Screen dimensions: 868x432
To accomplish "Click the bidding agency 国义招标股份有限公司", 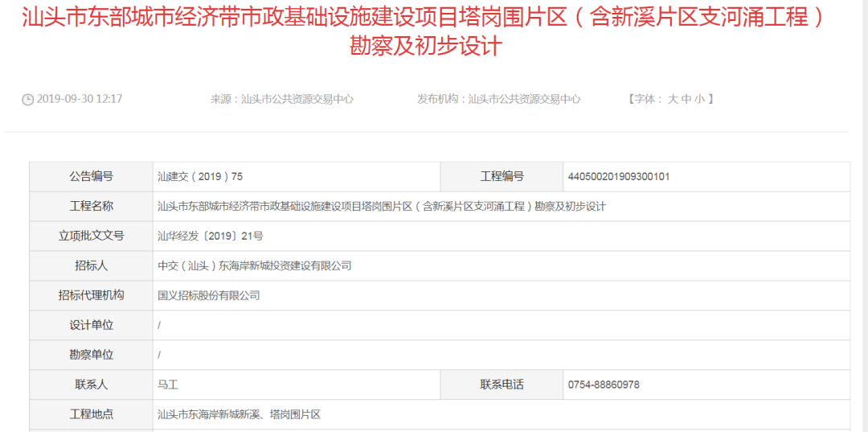I will [209, 295].
